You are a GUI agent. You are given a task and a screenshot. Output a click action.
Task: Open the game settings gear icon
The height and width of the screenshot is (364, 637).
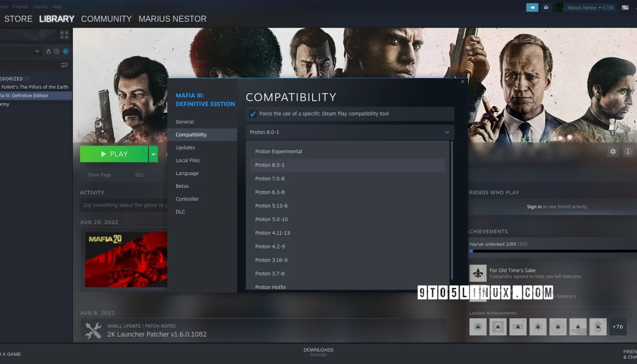coord(612,152)
